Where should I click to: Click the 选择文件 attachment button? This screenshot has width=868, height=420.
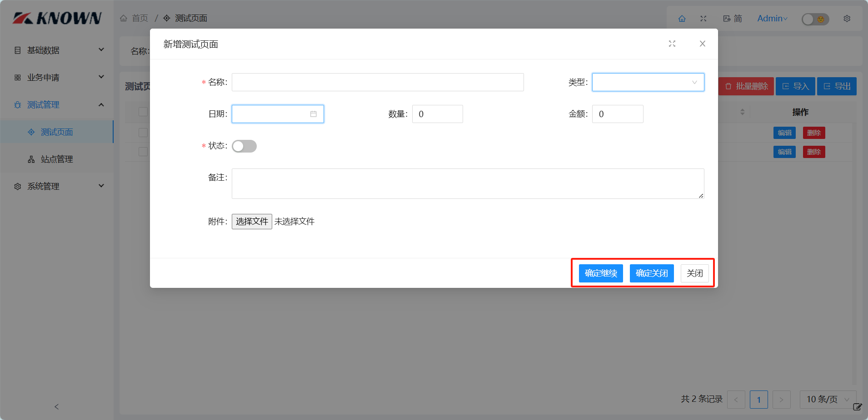coord(252,222)
